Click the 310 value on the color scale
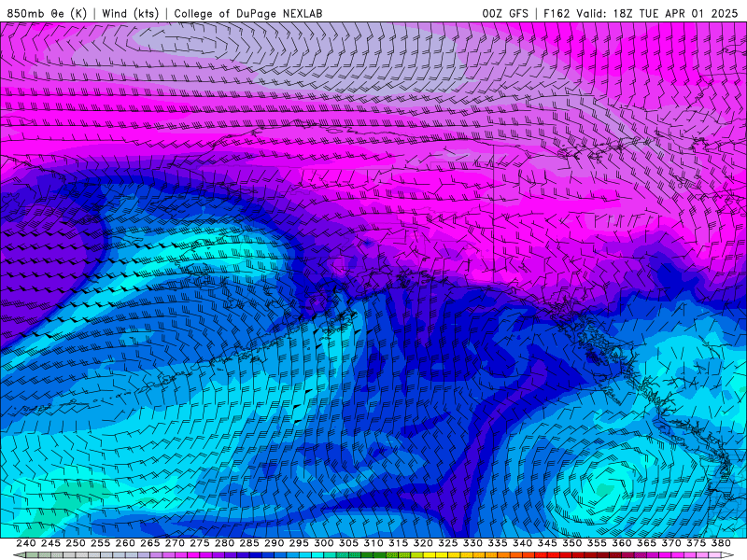The image size is (747, 560). (373, 543)
